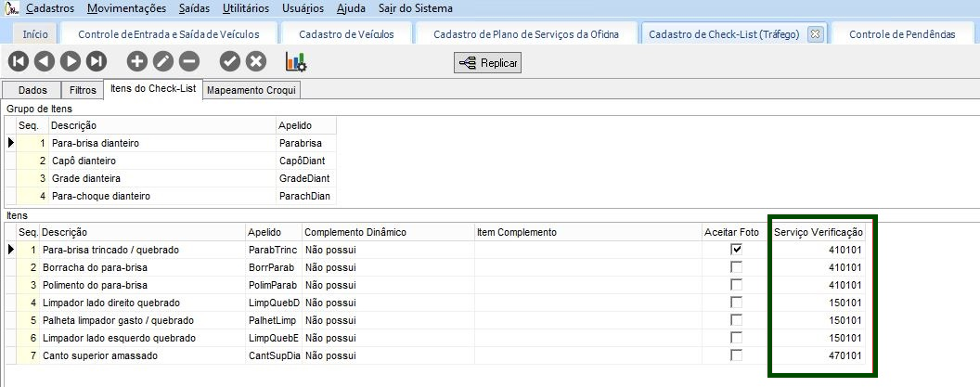Enable Aceitar Foto for Borracha do para-brisa
Image resolution: width=980 pixels, height=387 pixels.
(x=737, y=267)
